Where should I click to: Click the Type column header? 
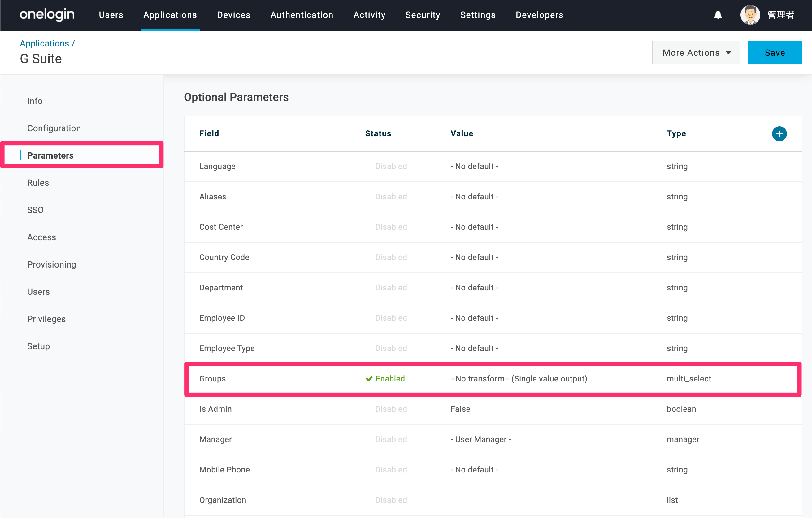point(676,133)
